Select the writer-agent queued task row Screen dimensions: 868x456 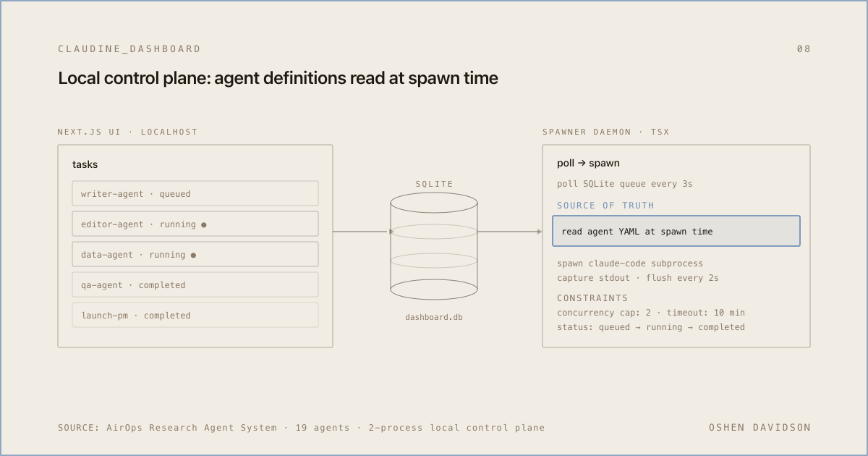click(195, 193)
